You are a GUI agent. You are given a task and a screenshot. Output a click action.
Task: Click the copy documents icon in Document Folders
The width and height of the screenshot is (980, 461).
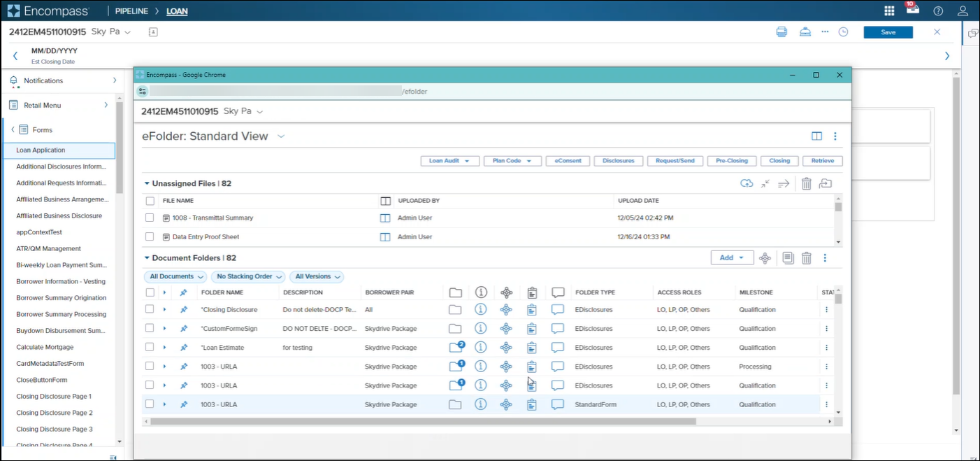[x=788, y=258]
